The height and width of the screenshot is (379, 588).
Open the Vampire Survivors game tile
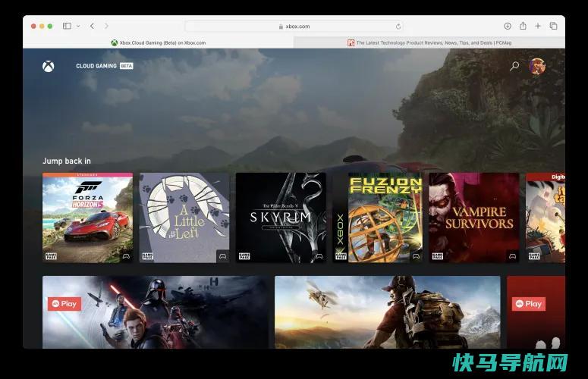pos(474,218)
